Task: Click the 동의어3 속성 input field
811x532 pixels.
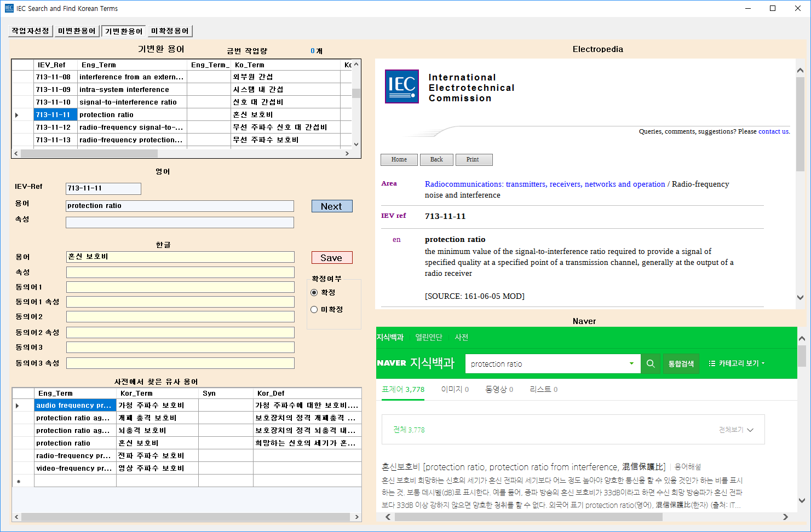Action: click(x=180, y=363)
